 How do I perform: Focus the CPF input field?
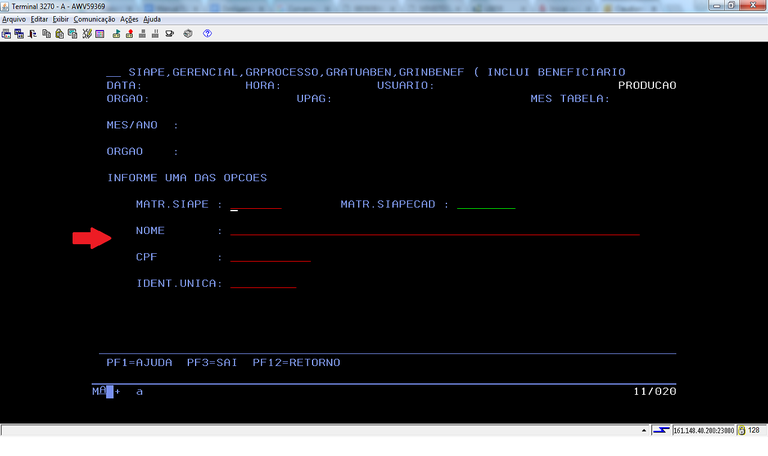[270, 258]
